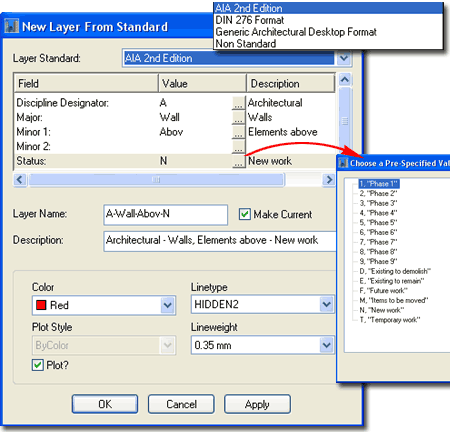450x432 pixels.
Task: Select Non Standard in dropdown list
Action: tap(328, 44)
